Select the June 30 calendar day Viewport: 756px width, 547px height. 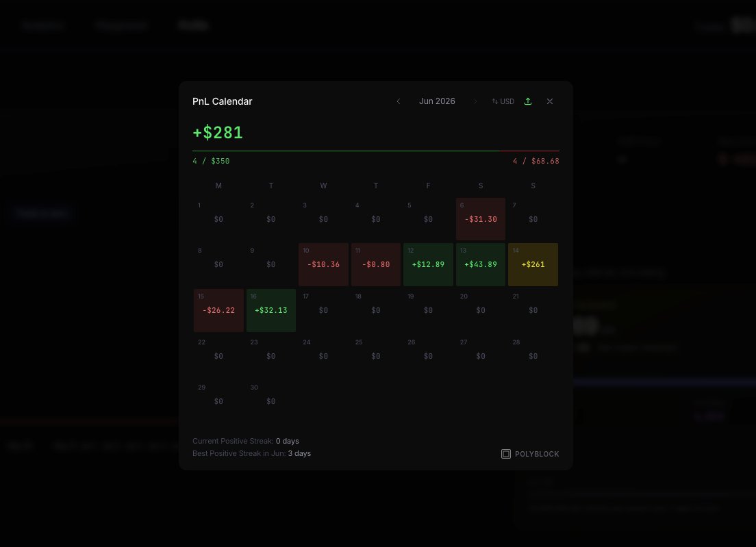pyautogui.click(x=271, y=401)
